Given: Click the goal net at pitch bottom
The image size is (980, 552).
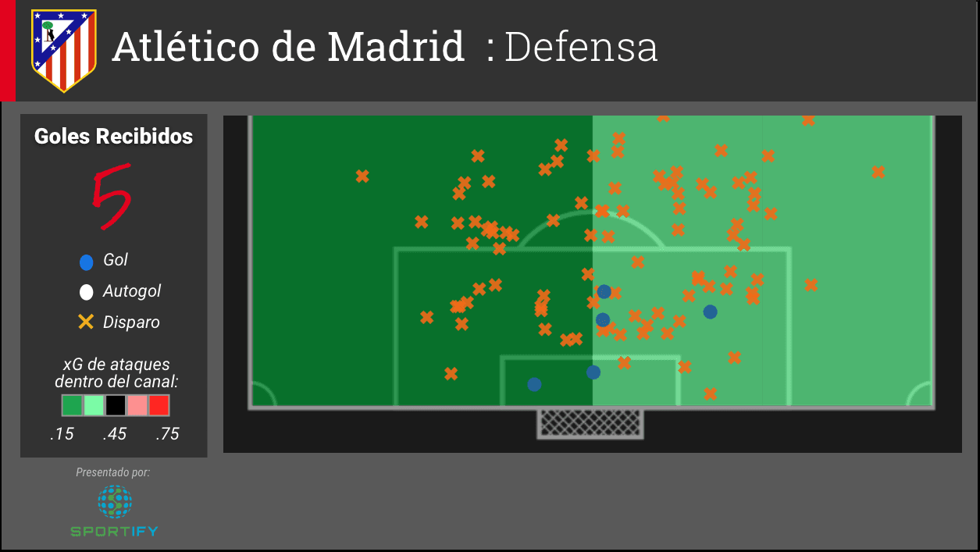Looking at the screenshot, I should click(x=591, y=423).
